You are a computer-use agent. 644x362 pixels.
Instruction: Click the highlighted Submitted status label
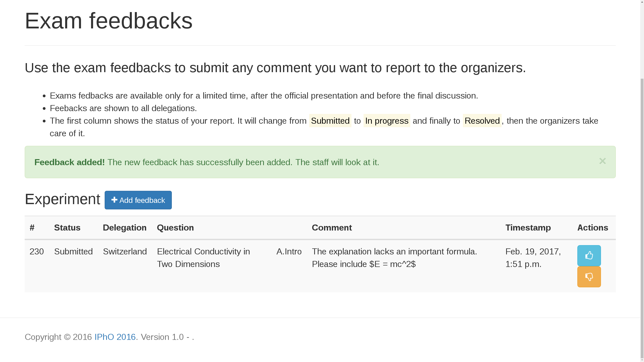(330, 121)
